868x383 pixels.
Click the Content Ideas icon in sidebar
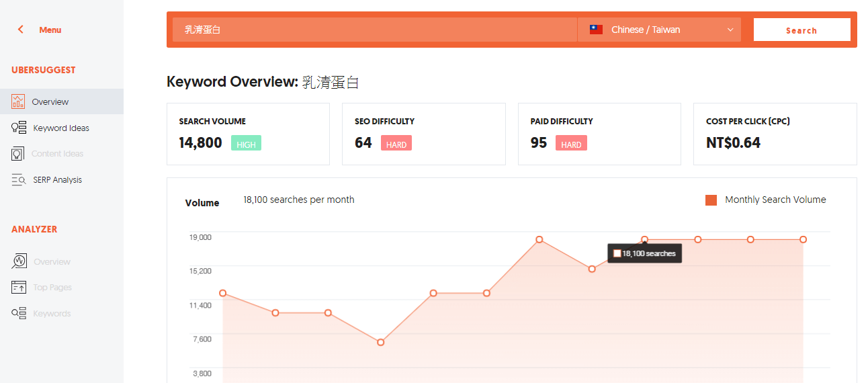pos(18,154)
